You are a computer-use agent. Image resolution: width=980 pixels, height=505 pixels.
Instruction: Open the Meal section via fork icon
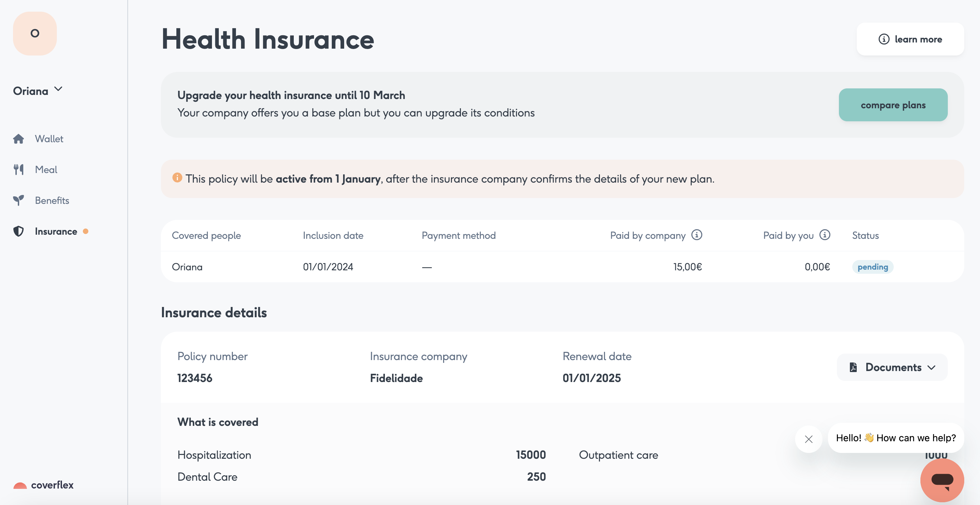(x=18, y=169)
